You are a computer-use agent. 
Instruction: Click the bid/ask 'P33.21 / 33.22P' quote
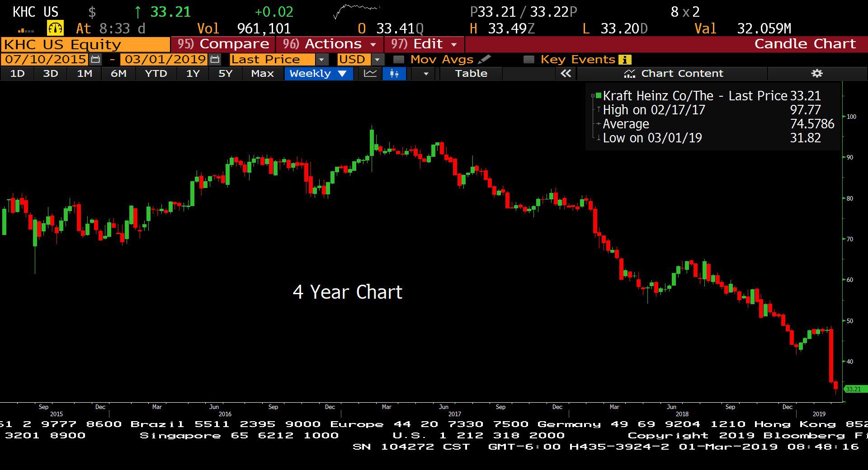524,12
